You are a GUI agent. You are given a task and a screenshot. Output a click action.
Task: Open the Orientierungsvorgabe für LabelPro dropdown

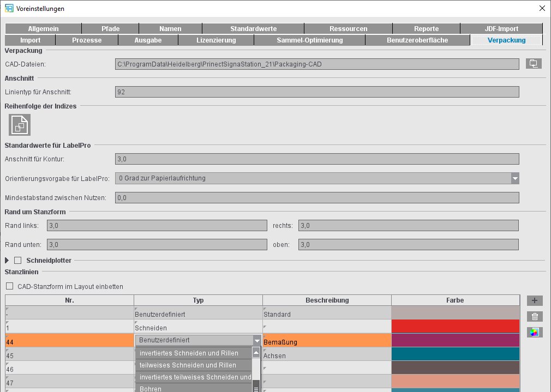[x=514, y=178]
